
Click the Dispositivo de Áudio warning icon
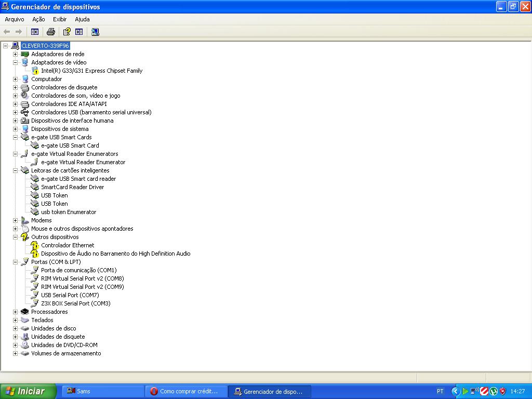(35, 254)
